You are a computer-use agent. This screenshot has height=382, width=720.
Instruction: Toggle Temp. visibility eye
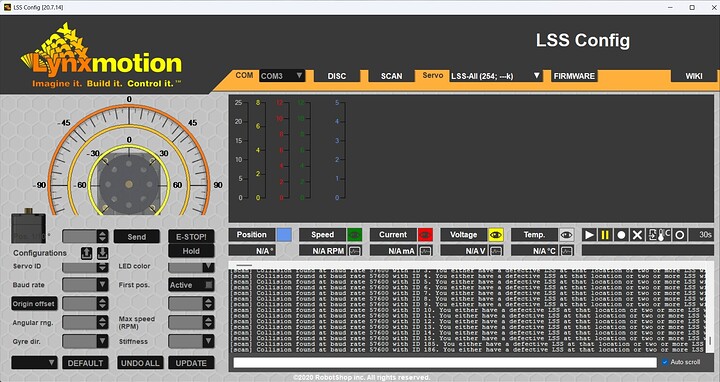(567, 235)
